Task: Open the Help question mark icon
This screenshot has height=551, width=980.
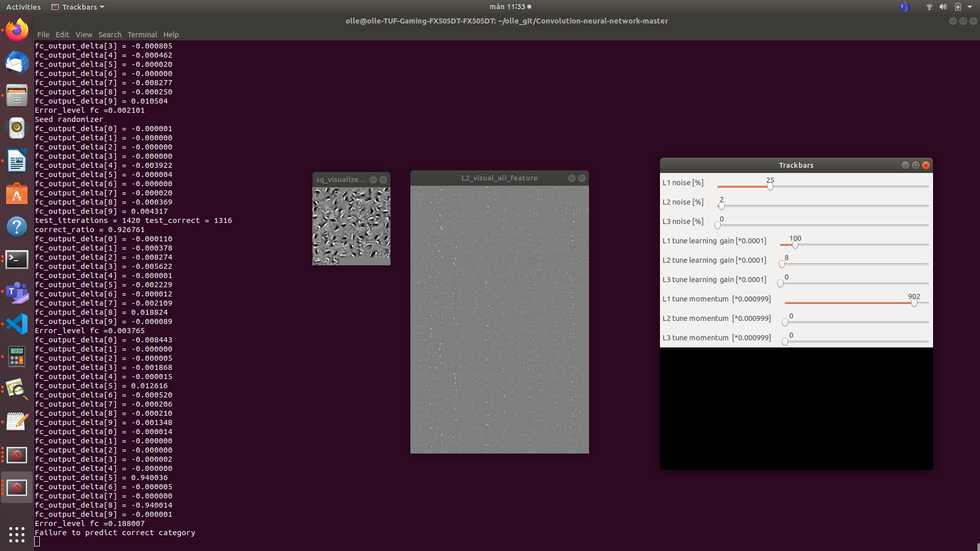Action: point(17,227)
